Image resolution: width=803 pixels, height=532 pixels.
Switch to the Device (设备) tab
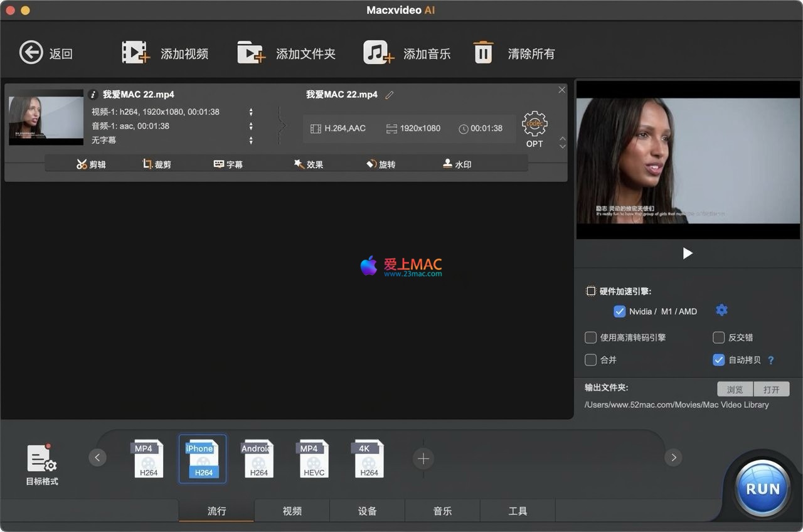tap(367, 511)
